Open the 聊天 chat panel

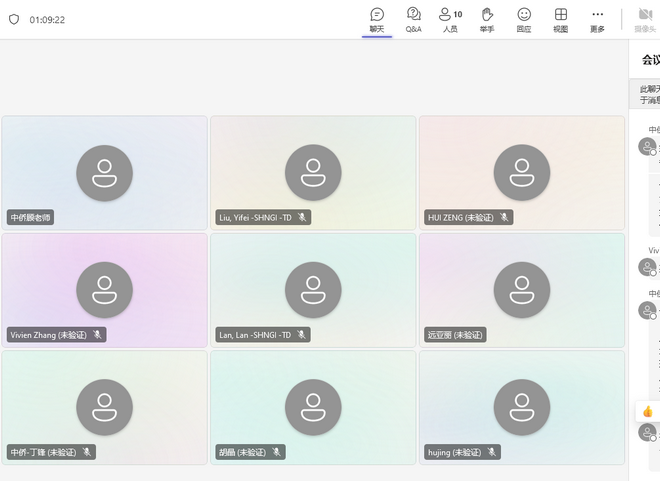pos(377,19)
